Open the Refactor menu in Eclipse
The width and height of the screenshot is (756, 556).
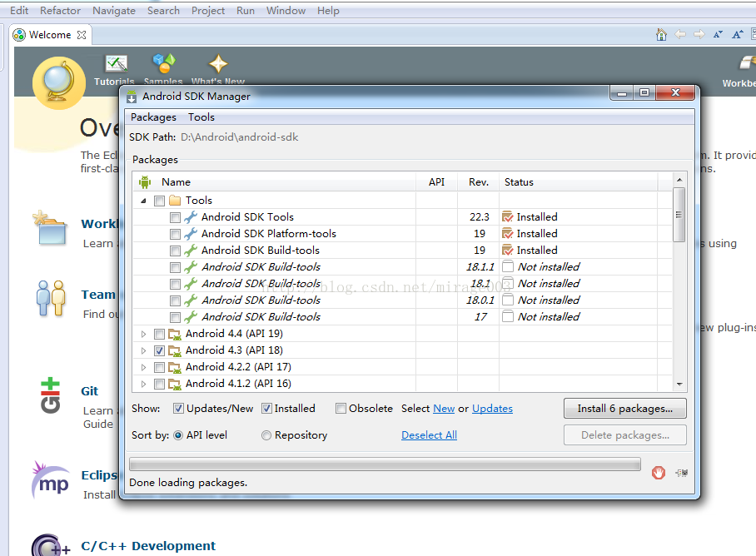(x=60, y=11)
